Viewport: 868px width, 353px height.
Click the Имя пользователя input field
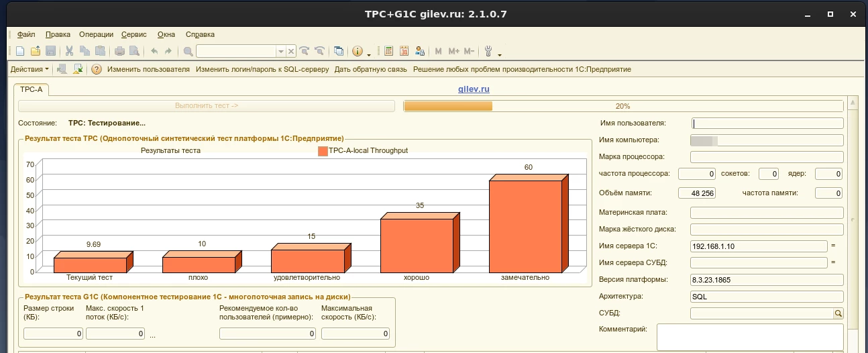coord(767,123)
